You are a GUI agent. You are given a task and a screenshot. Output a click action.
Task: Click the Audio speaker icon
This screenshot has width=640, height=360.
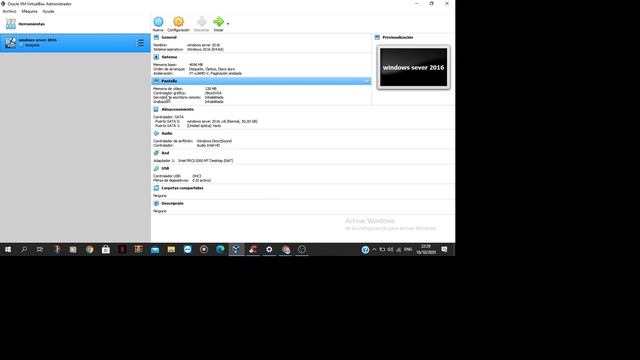(x=156, y=133)
